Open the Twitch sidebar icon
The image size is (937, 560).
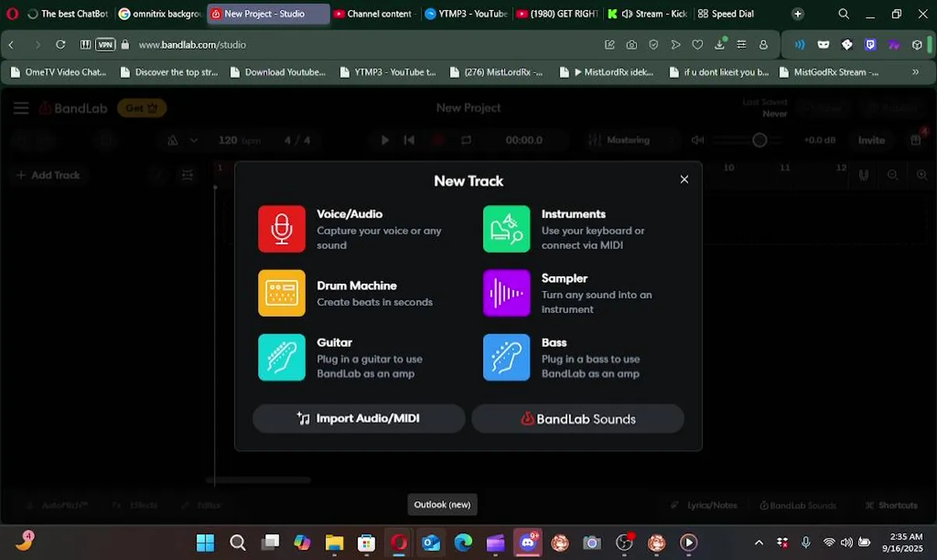point(871,44)
